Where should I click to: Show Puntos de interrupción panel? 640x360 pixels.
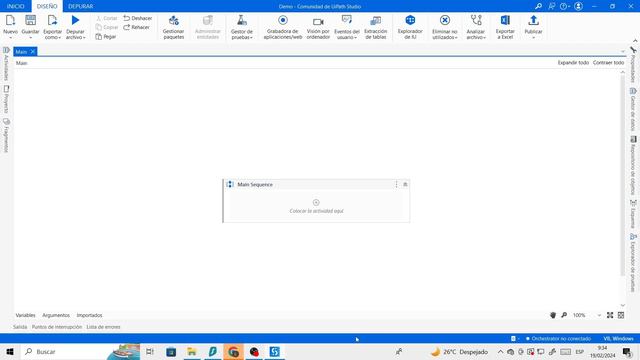(57, 327)
